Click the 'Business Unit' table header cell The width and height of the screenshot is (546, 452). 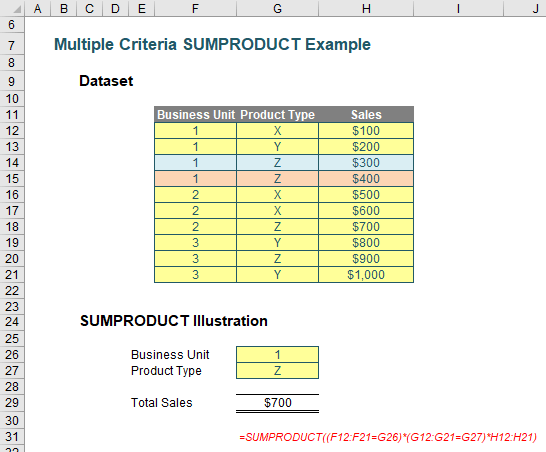pos(196,115)
